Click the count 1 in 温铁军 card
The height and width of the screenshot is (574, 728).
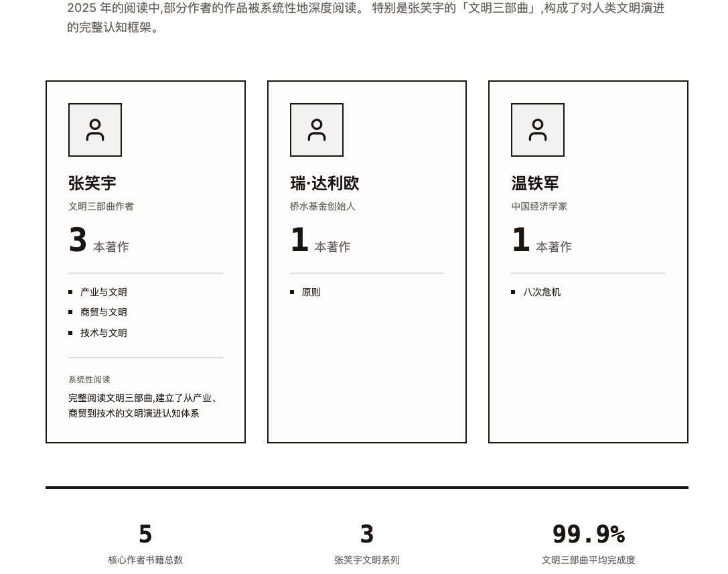coord(520,240)
